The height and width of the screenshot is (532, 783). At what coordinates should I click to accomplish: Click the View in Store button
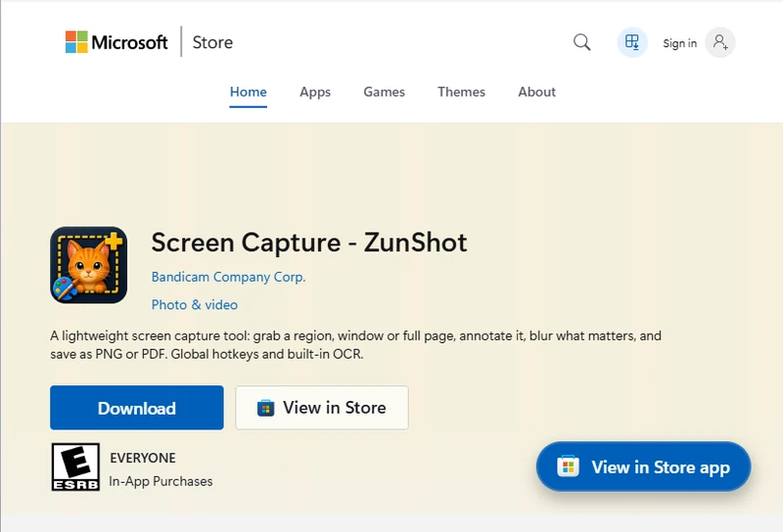(322, 408)
